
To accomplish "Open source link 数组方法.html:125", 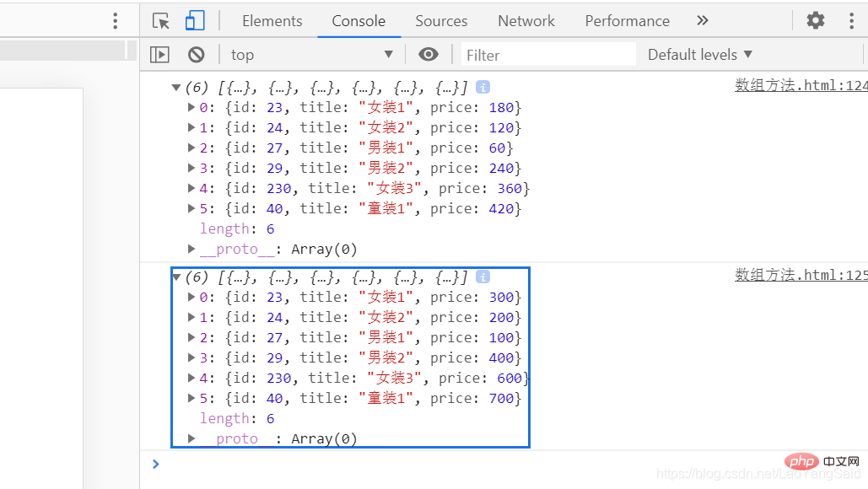I will (x=801, y=275).
